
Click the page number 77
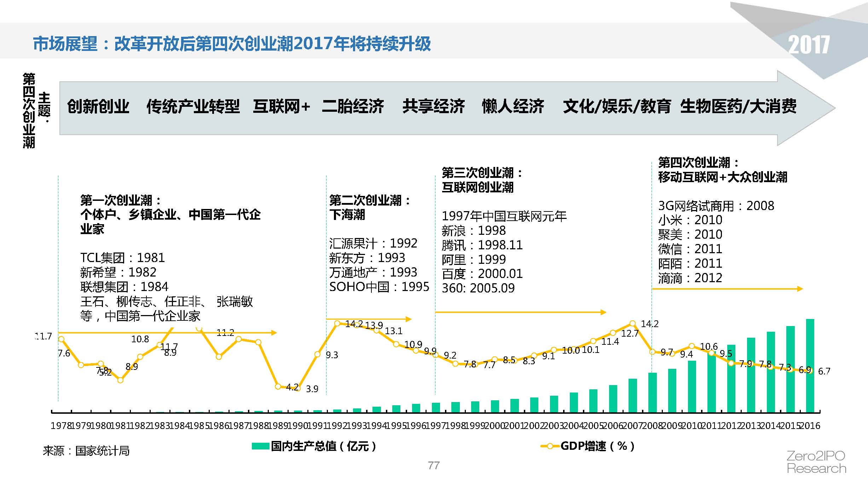[434, 465]
